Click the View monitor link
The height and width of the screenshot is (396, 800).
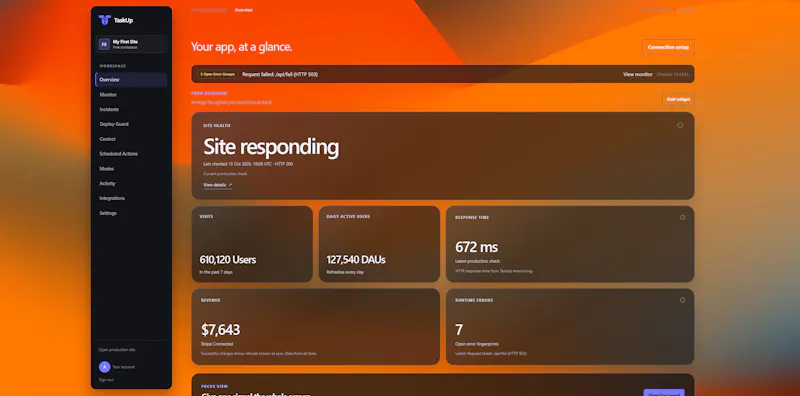(637, 74)
